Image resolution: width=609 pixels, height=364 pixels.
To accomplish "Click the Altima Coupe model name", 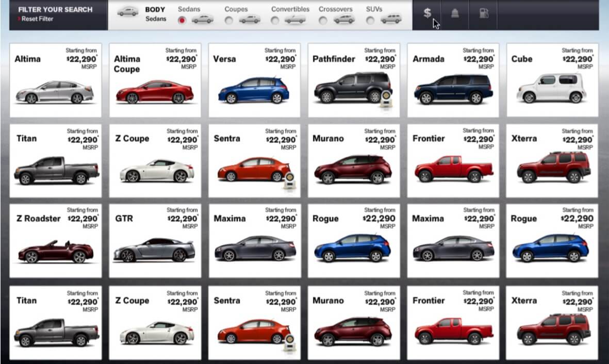I will 127,64.
